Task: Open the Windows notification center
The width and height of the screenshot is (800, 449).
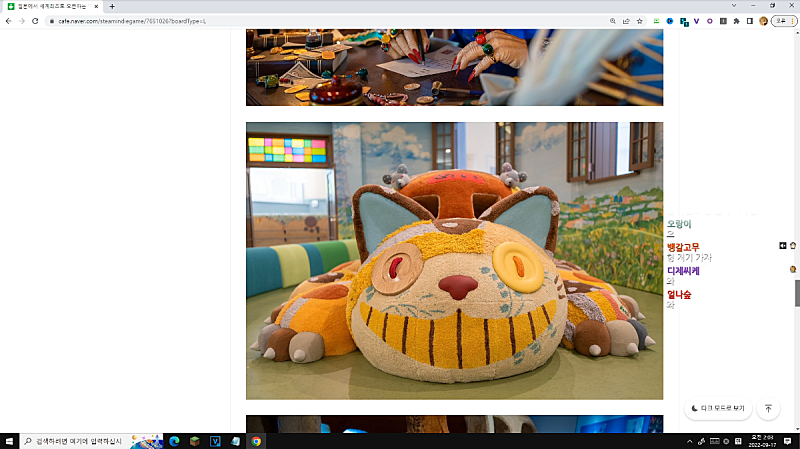Action: click(788, 441)
